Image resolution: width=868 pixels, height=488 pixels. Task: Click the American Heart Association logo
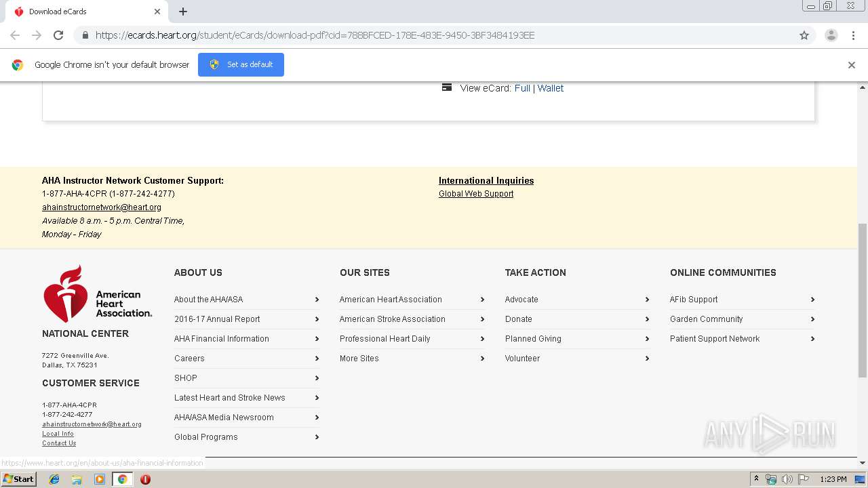click(97, 293)
